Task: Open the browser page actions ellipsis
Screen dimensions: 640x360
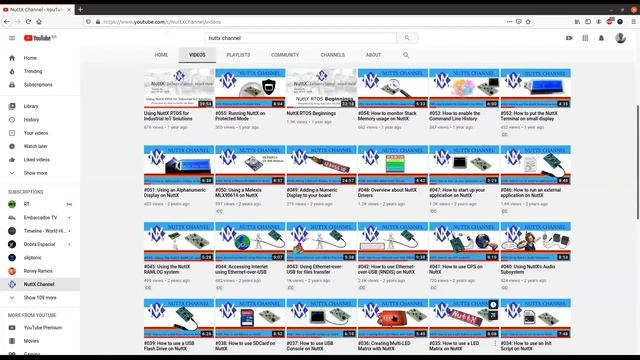Action: click(509, 22)
